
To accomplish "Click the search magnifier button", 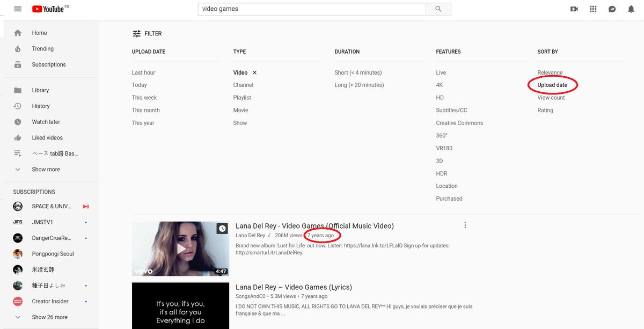I will [438, 9].
